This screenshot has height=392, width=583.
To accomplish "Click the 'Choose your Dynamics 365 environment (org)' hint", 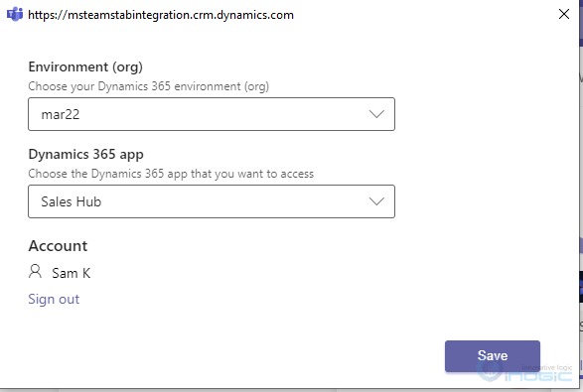I will coord(148,86).
